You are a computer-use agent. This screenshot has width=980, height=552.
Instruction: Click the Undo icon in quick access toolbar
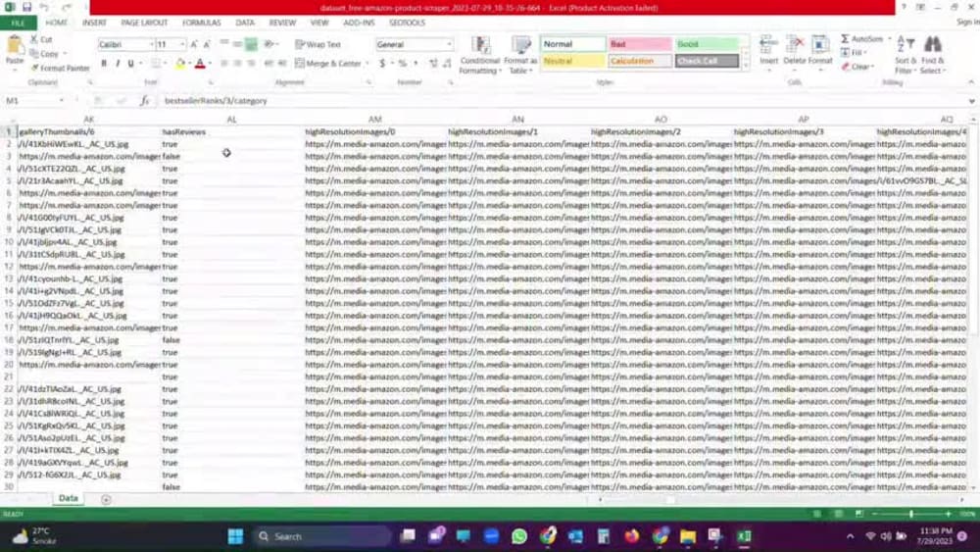(x=44, y=8)
